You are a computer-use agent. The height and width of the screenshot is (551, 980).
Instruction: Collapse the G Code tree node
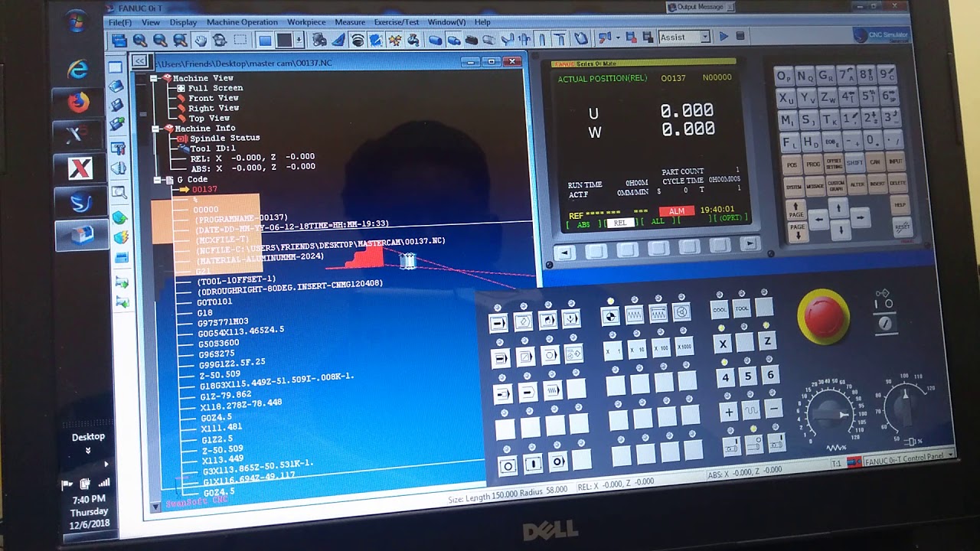[x=158, y=180]
